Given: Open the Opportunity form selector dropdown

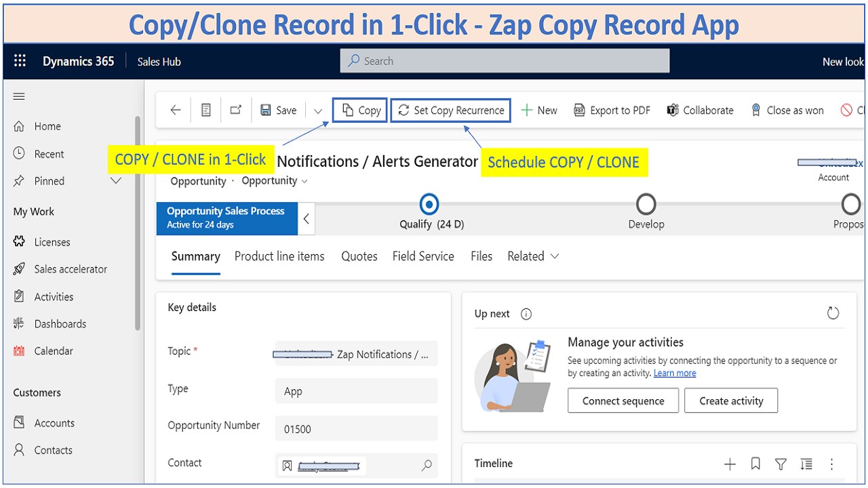Looking at the screenshot, I should 275,181.
